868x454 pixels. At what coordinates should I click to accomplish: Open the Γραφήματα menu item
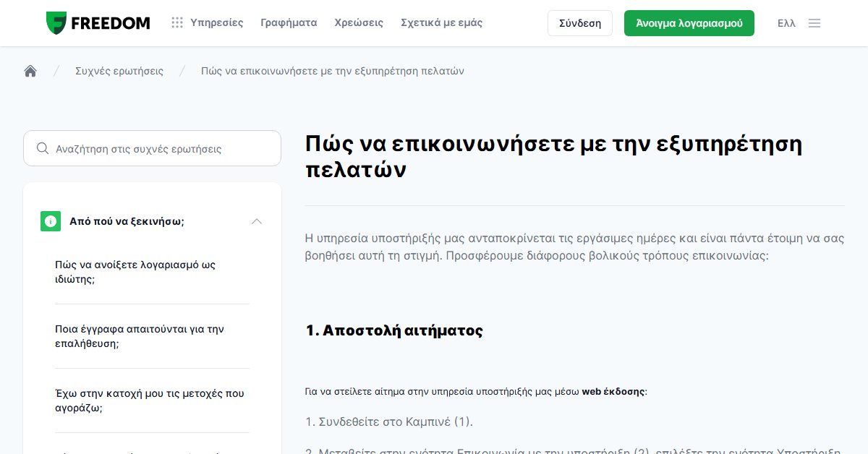point(289,23)
